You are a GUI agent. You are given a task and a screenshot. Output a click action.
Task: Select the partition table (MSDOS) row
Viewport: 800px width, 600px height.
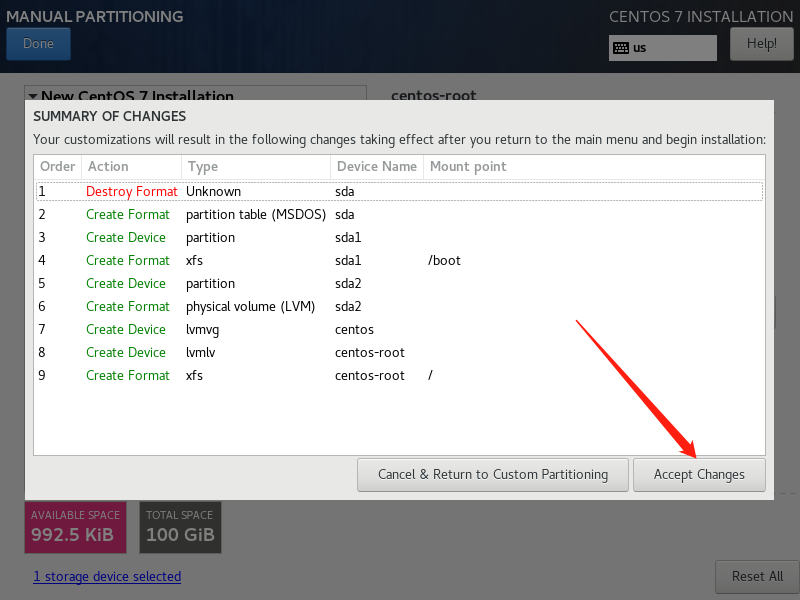[399, 215]
